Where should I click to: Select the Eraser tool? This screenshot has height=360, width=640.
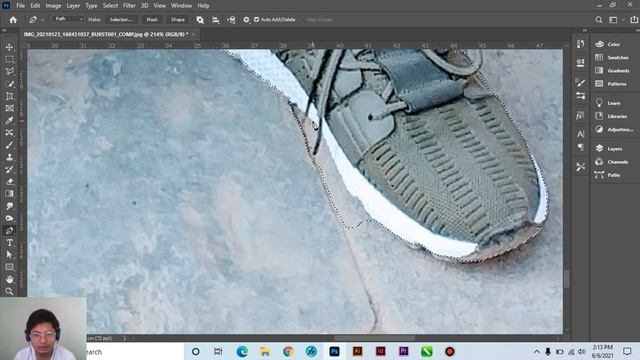click(9, 182)
